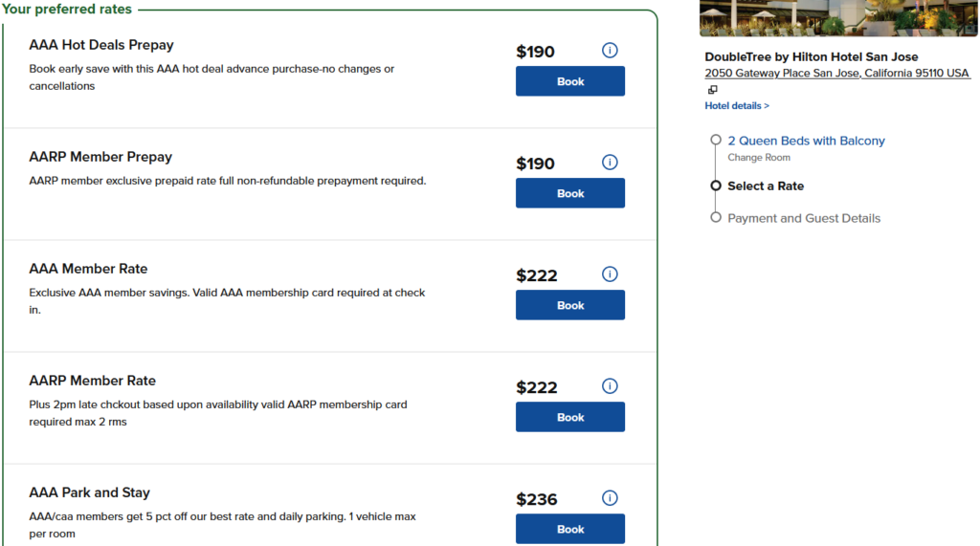Book the AAA Member Rate for $222
This screenshot has height=546, width=980.
coord(570,305)
